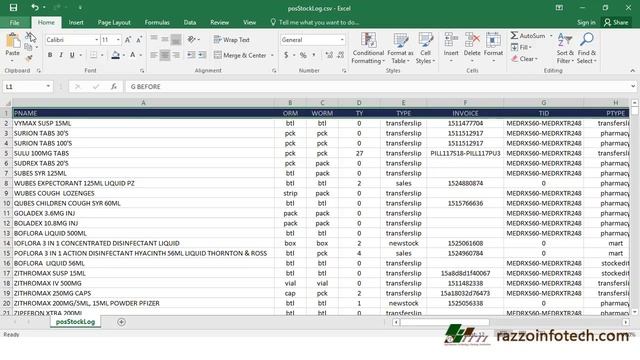640x360 pixels.
Task: Open Sort & Filter menu
Action: tap(565, 48)
